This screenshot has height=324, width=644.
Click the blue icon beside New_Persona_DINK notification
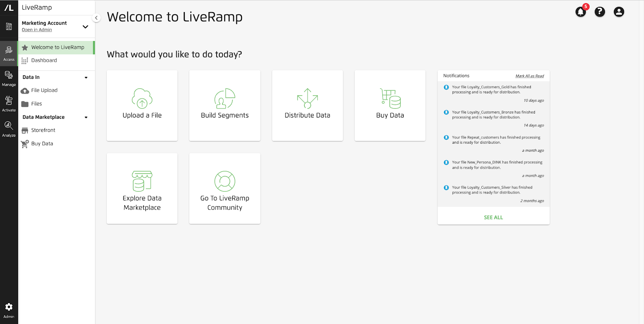446,163
